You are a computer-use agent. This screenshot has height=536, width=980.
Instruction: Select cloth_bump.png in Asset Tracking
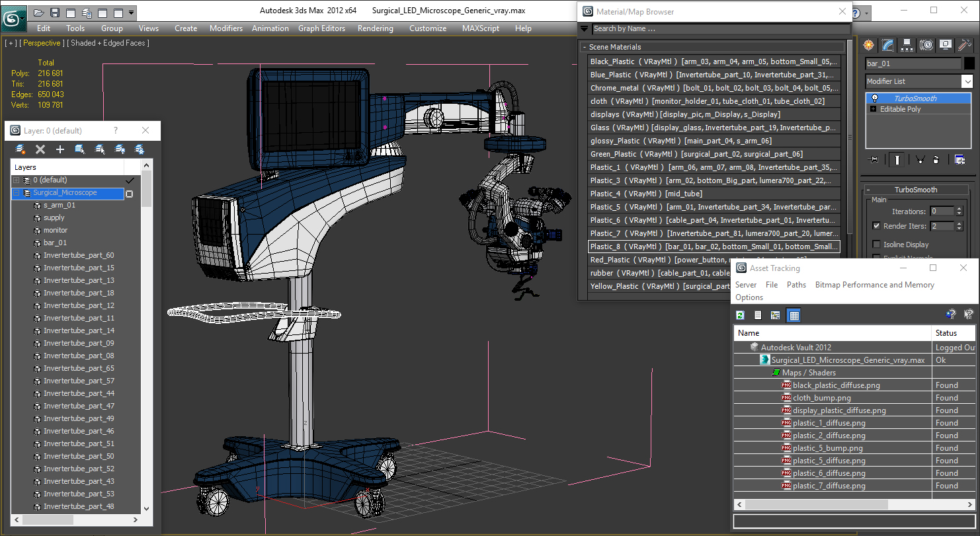click(x=822, y=398)
